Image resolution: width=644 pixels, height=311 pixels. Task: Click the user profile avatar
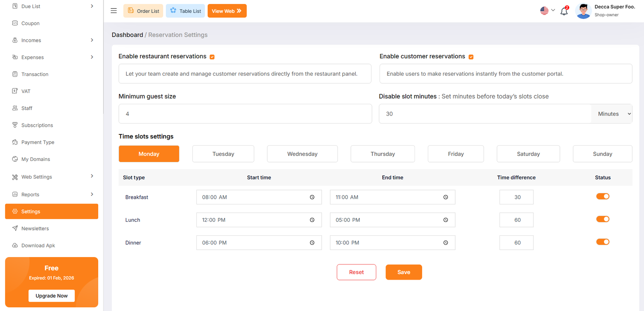click(583, 11)
